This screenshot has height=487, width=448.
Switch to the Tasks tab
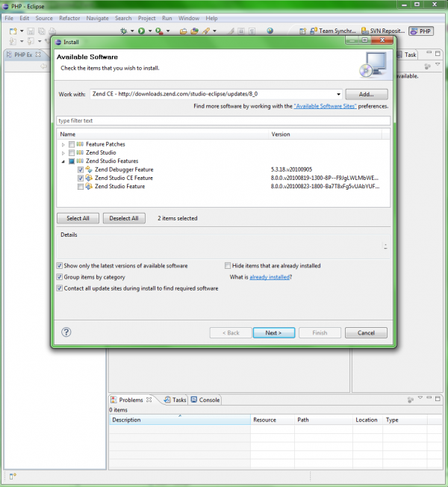pos(175,400)
